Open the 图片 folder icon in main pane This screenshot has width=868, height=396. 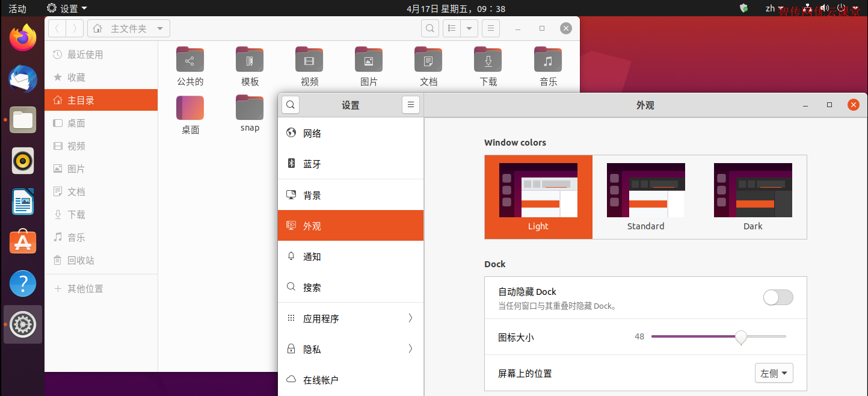369,67
